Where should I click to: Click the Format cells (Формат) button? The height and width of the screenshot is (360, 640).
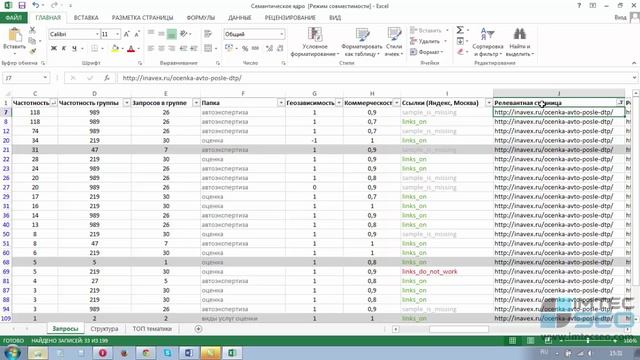coord(427,52)
